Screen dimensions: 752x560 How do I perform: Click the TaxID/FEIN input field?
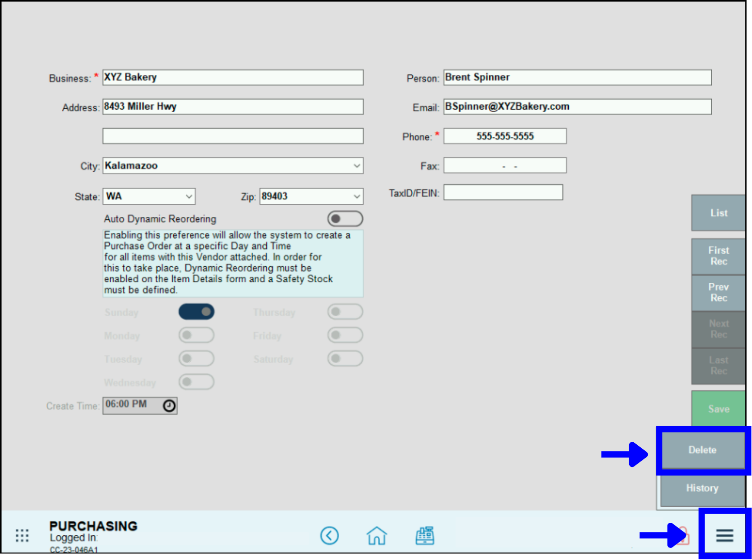[503, 193]
